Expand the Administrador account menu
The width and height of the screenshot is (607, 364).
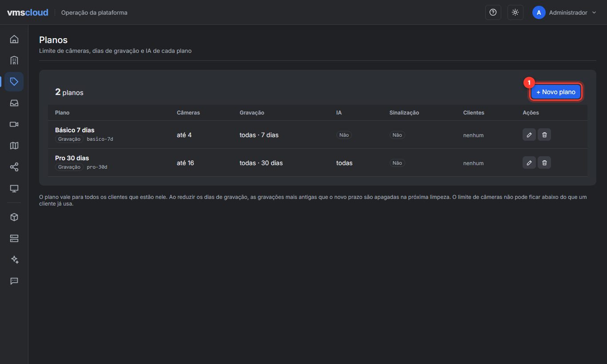(564, 12)
